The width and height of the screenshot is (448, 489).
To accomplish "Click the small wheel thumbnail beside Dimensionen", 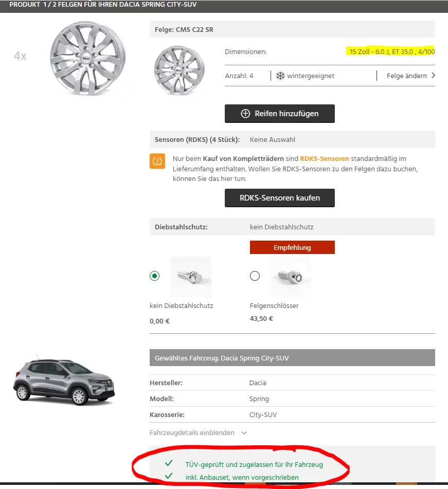I will (x=179, y=69).
